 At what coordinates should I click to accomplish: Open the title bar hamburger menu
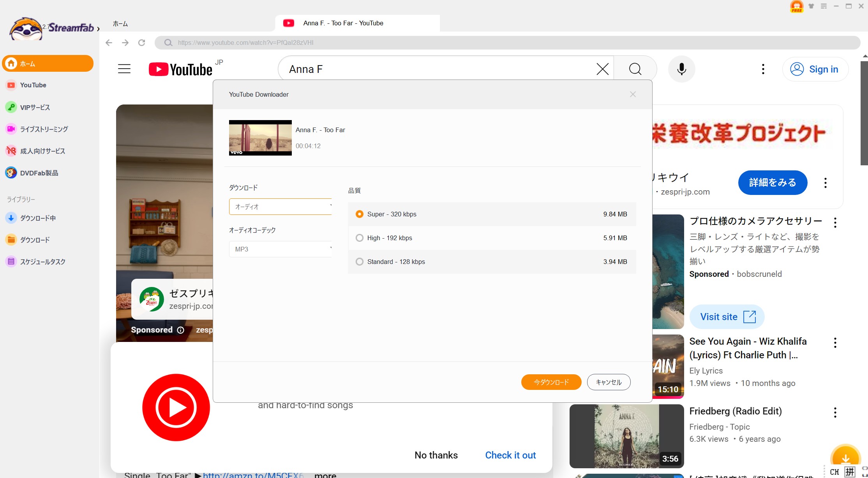tap(824, 6)
